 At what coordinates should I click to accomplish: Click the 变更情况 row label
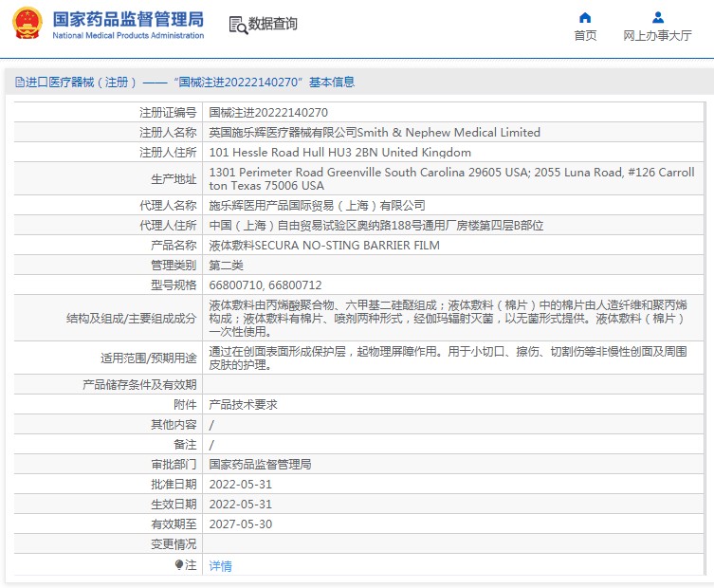click(174, 543)
